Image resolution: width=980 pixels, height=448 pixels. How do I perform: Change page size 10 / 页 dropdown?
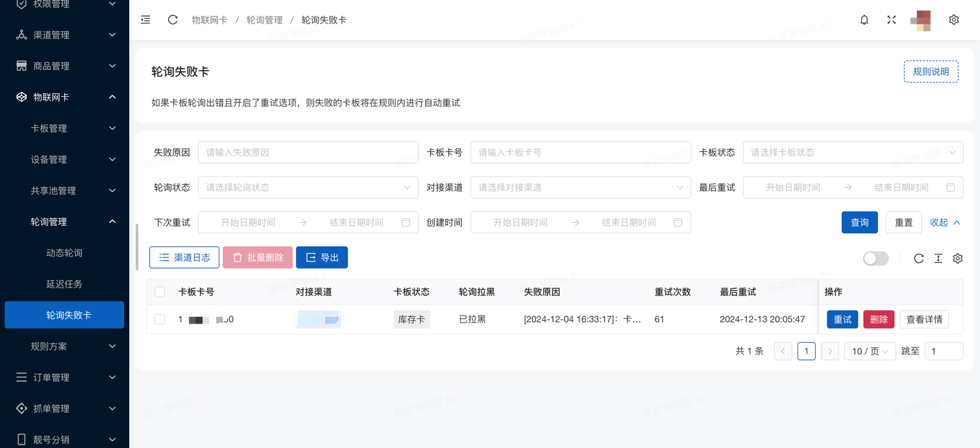870,351
